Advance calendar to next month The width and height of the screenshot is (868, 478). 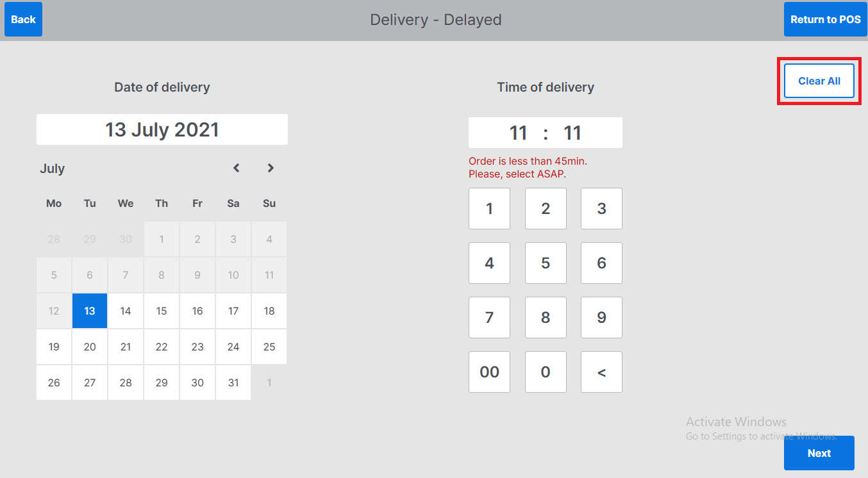coord(271,168)
